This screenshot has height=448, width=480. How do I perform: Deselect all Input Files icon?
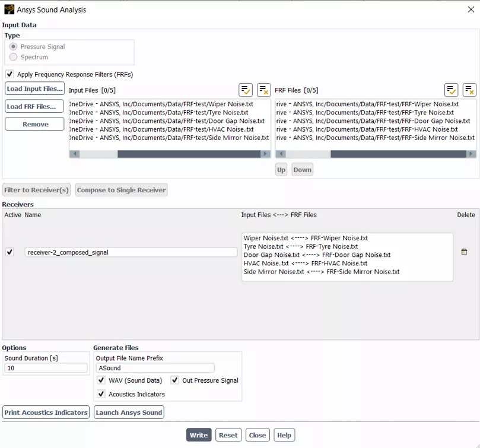tap(263, 90)
